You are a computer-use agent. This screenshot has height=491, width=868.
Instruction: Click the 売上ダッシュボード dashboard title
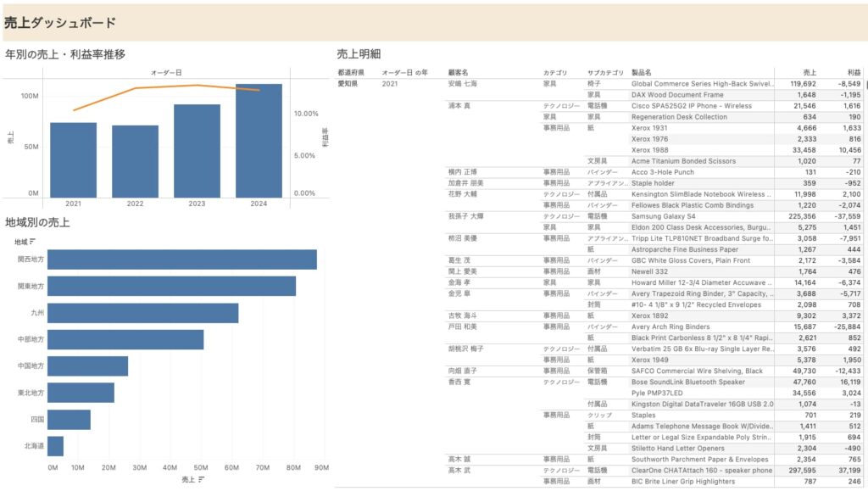tap(59, 23)
